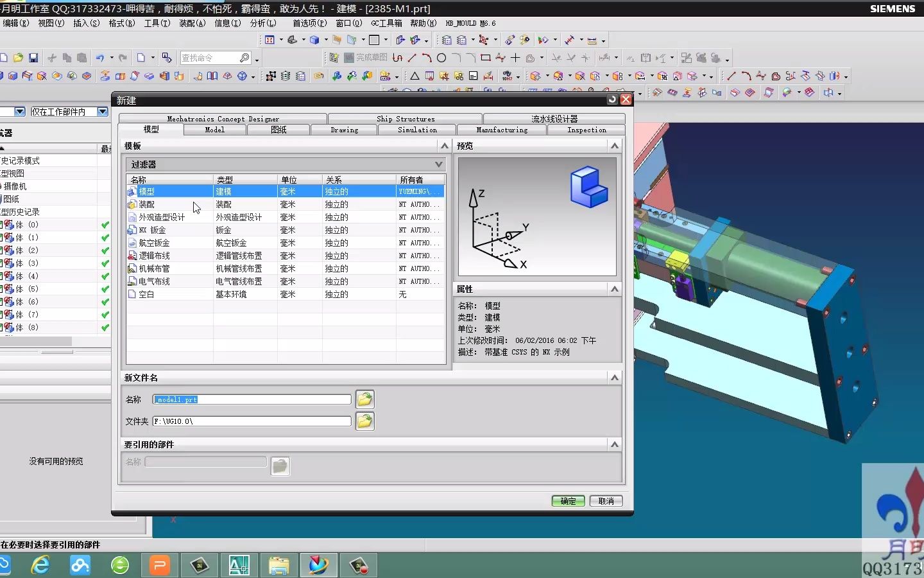Click the template preview thumbnail
Image resolution: width=924 pixels, height=578 pixels.
537,216
